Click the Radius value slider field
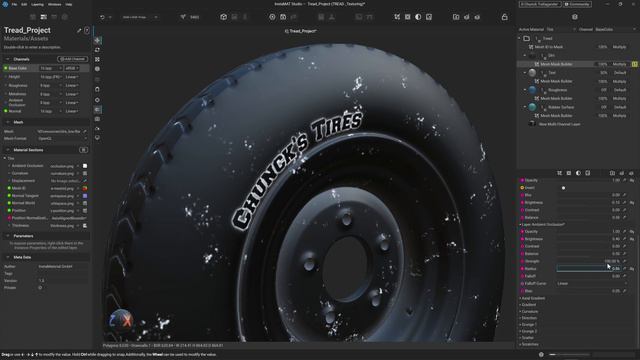The width and height of the screenshot is (640, 360). 589,269
